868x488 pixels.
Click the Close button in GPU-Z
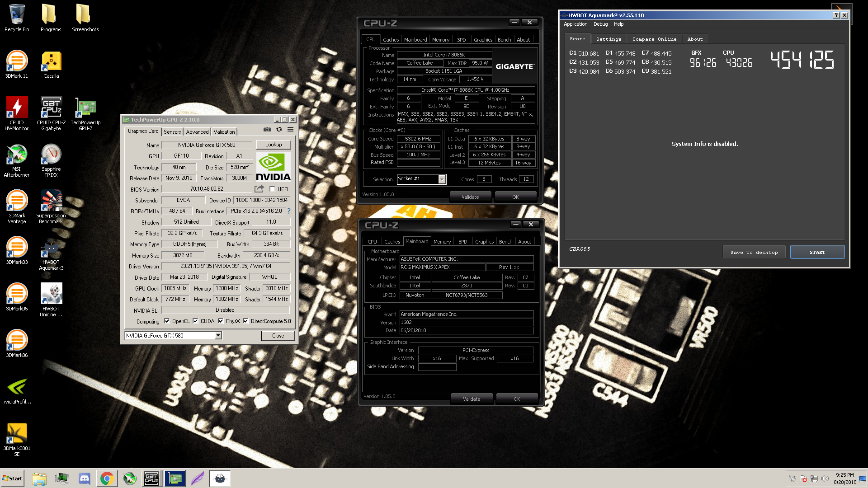click(278, 336)
